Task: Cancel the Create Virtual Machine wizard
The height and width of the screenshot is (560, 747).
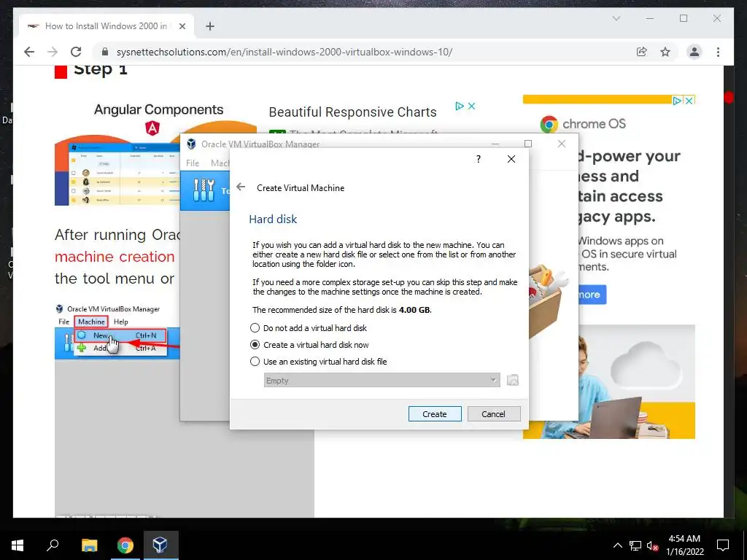Action: click(x=493, y=414)
